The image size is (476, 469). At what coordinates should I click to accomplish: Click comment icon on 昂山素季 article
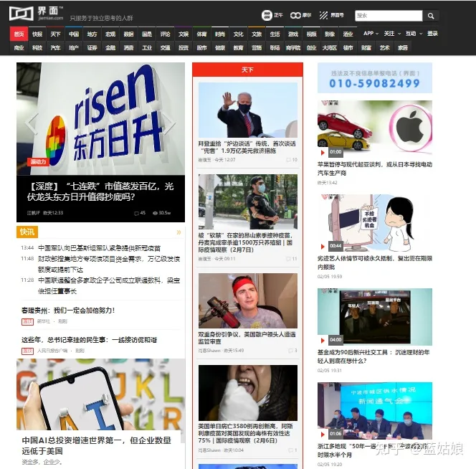tap(288, 259)
